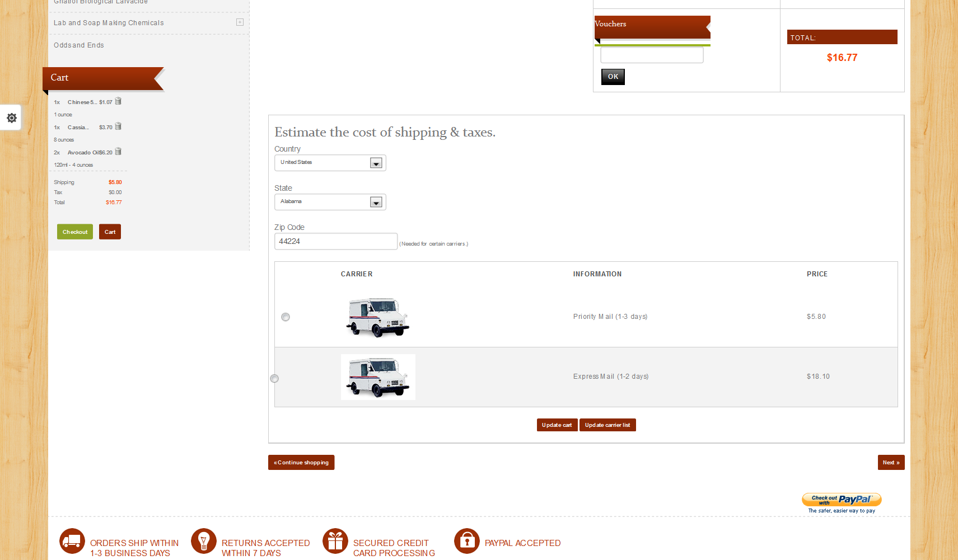Click the Express Mail truck image
Image resolution: width=958 pixels, height=560 pixels.
[378, 377]
